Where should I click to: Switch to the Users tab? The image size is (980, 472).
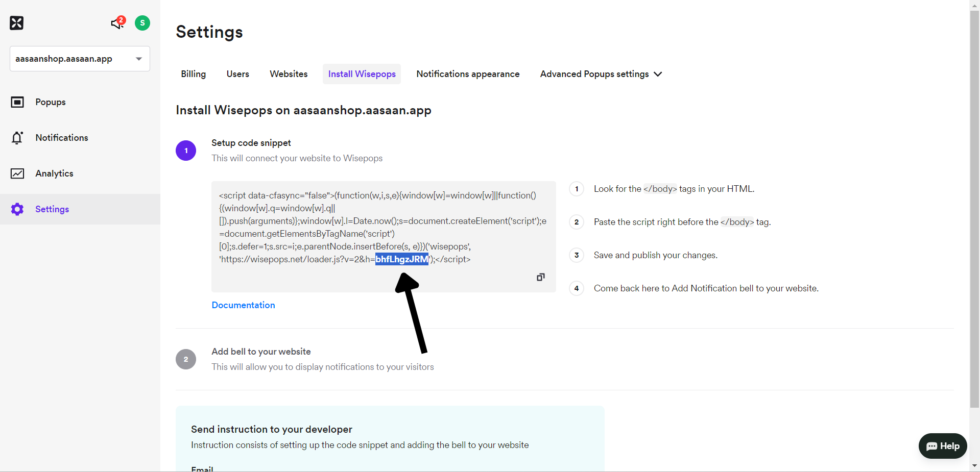(x=238, y=74)
